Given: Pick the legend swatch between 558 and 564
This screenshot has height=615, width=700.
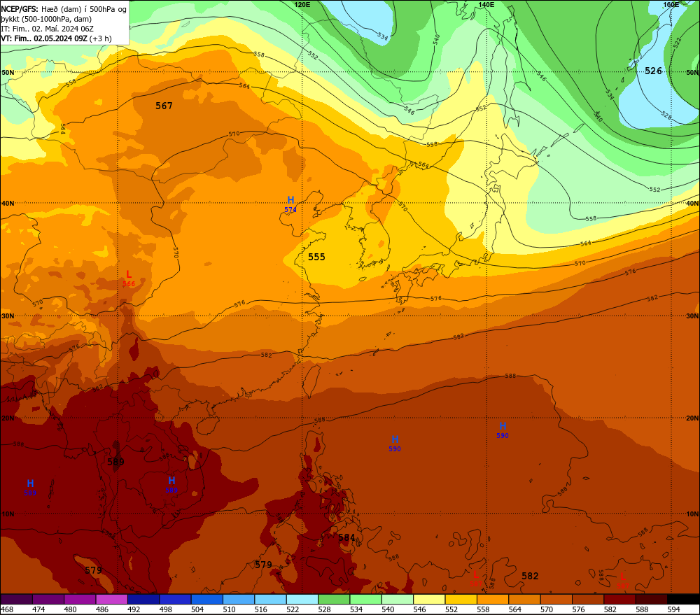Looking at the screenshot, I should [x=492, y=599].
